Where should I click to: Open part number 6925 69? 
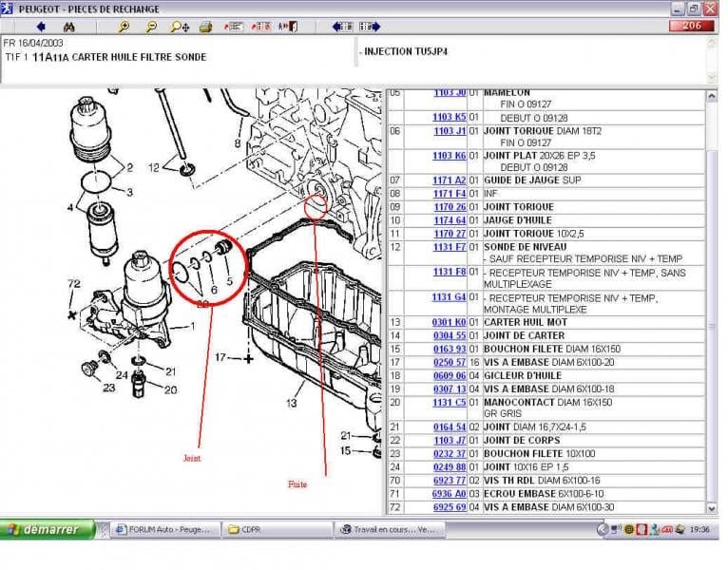click(450, 507)
